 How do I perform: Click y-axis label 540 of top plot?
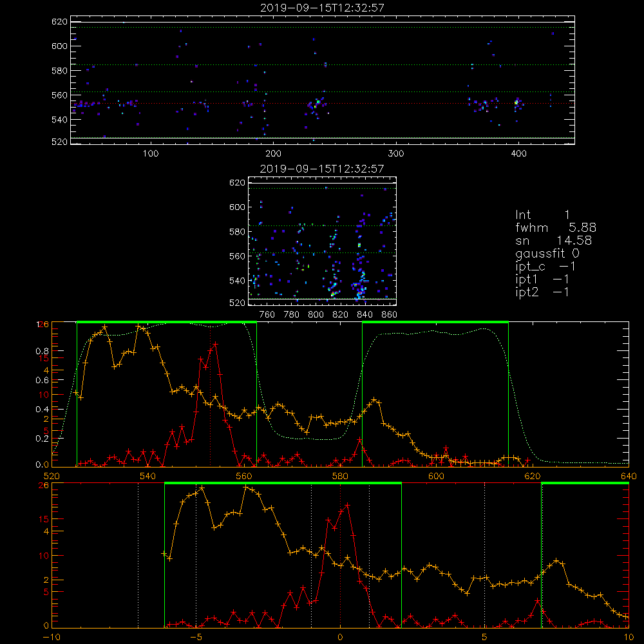coord(59,120)
